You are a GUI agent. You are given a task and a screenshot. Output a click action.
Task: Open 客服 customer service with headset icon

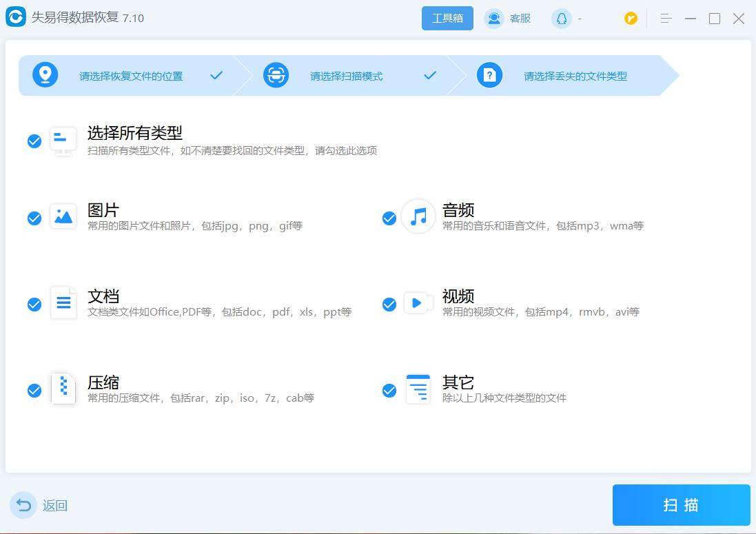pos(508,18)
